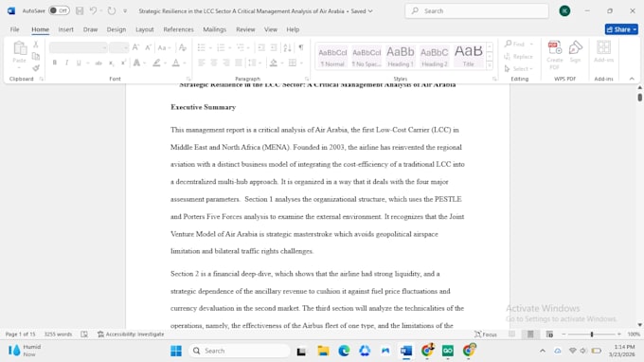The image size is (644, 362).
Task: Click Clear All Formatting icon
Action: [183, 47]
